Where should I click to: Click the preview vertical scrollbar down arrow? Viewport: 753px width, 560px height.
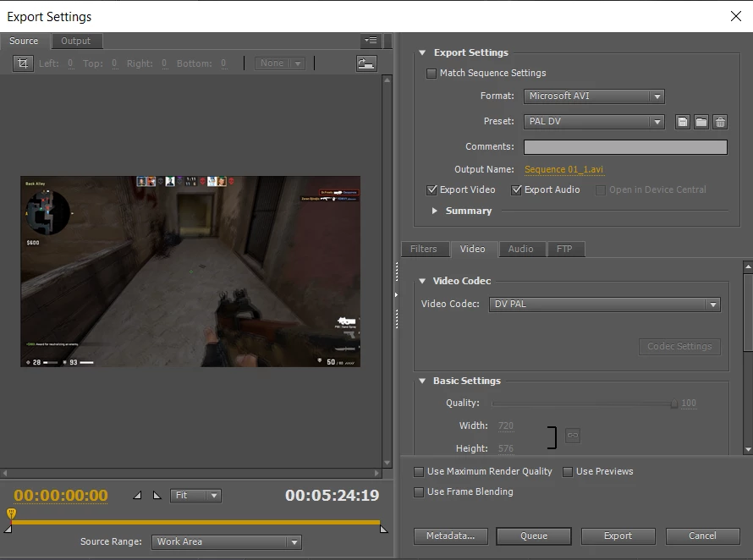(x=387, y=463)
